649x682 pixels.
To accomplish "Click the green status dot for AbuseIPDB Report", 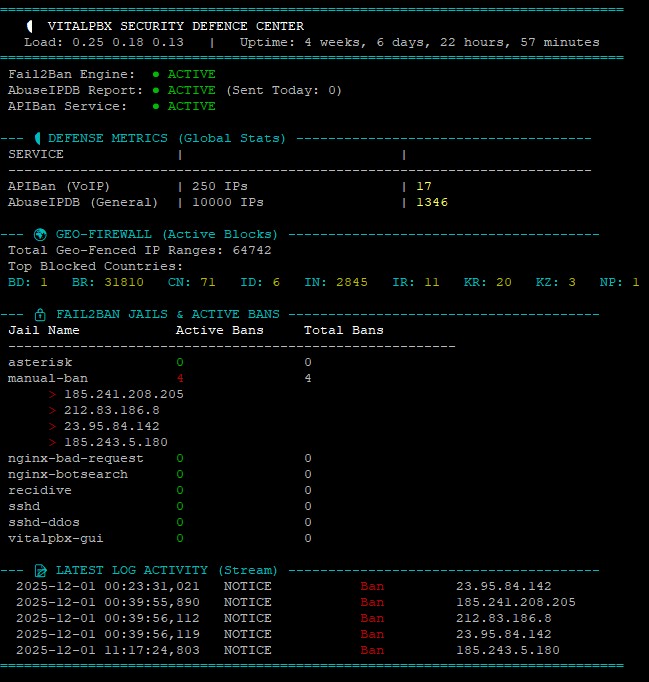I will click(156, 90).
